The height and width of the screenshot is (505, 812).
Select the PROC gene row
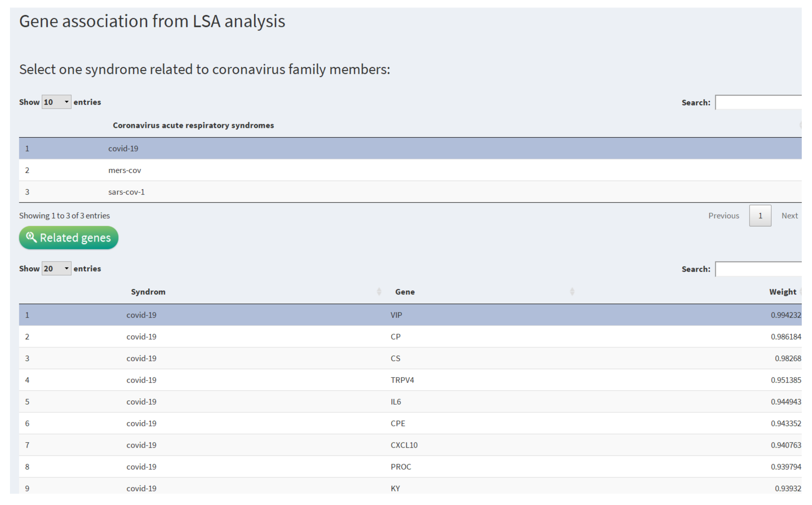[401, 467]
